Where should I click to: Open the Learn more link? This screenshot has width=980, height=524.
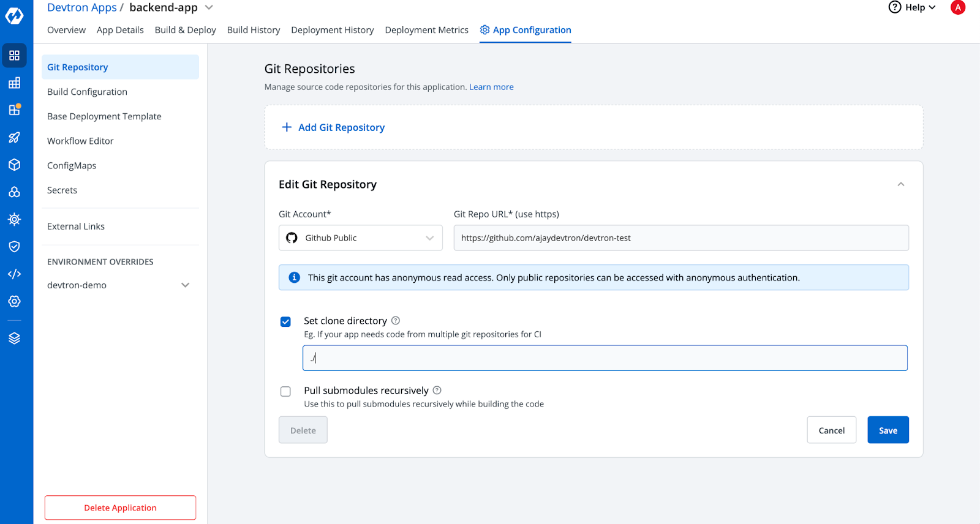click(x=491, y=87)
